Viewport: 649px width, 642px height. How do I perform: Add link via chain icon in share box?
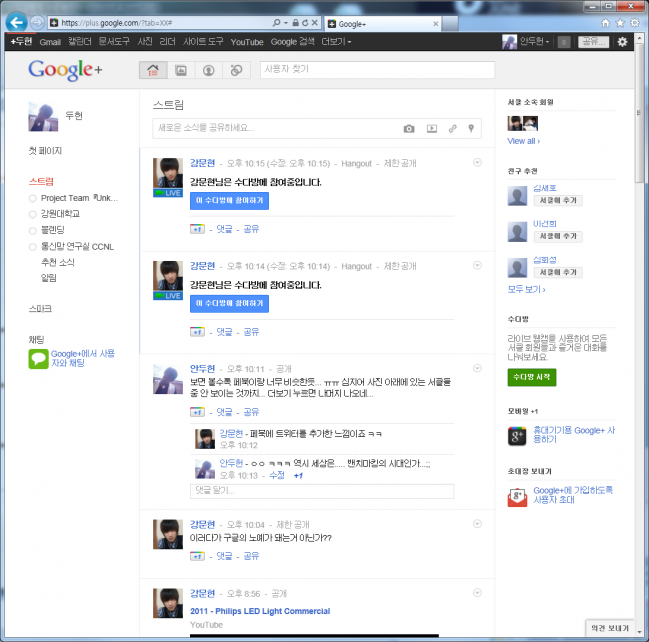click(452, 128)
